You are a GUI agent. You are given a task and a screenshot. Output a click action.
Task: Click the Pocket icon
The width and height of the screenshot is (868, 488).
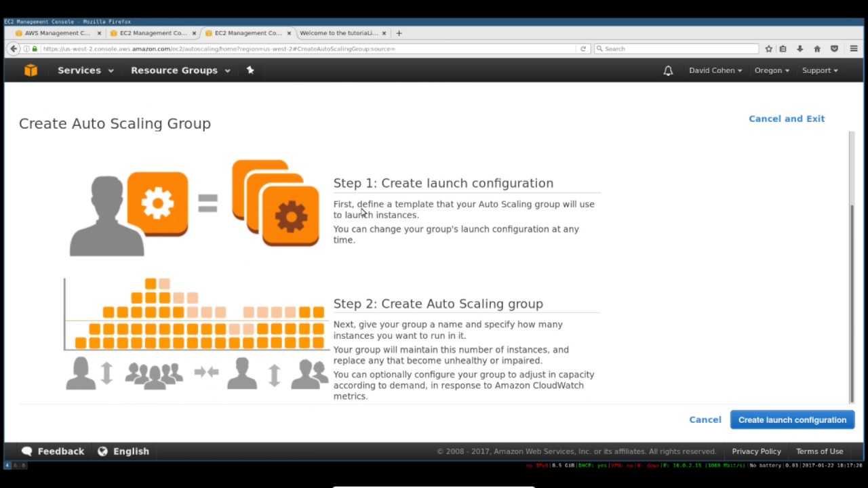835,49
